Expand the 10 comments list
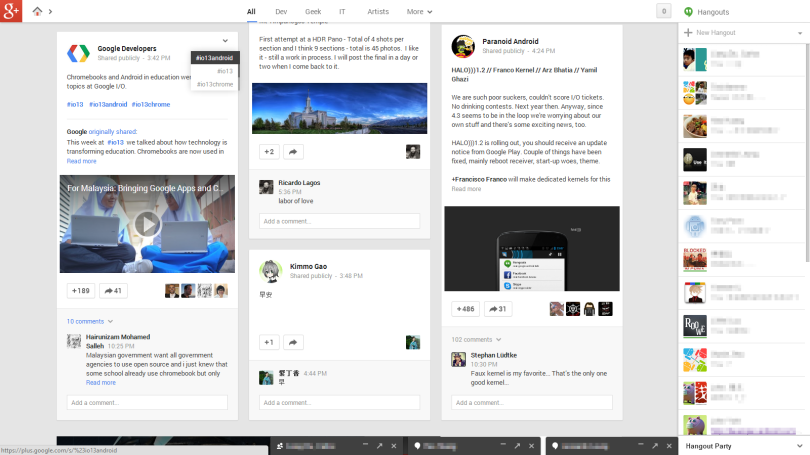Viewport: 810px width, 455px height. pyautogui.click(x=89, y=321)
